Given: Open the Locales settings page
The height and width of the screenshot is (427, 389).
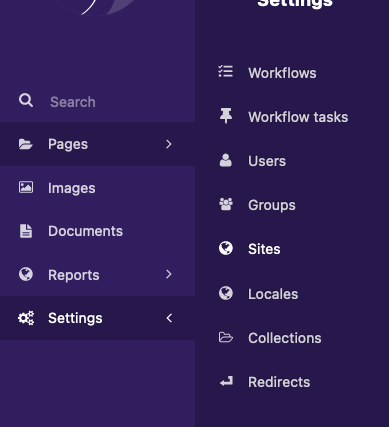Looking at the screenshot, I should [x=273, y=294].
